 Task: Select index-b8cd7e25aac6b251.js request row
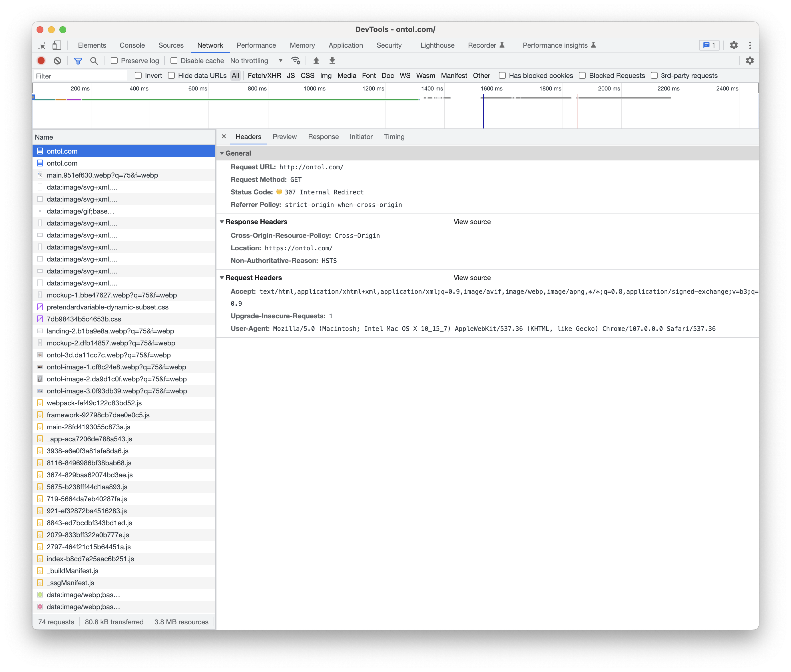(124, 558)
